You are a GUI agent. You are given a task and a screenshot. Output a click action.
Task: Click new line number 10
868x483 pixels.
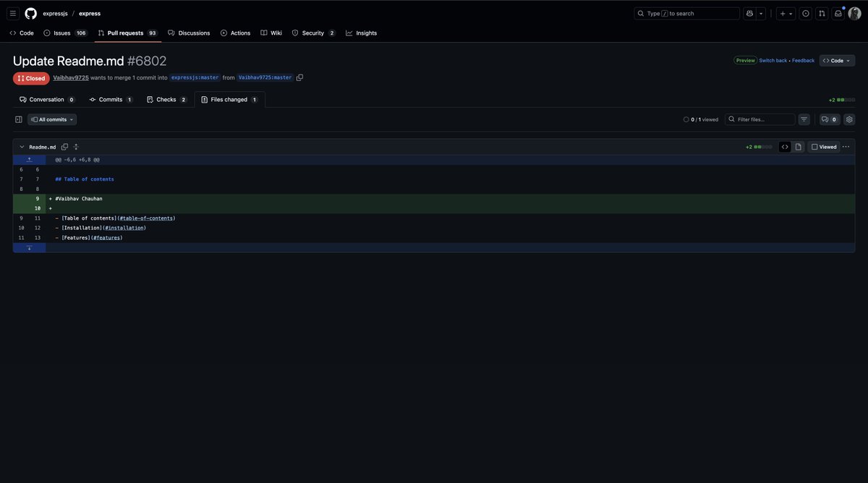pyautogui.click(x=38, y=208)
